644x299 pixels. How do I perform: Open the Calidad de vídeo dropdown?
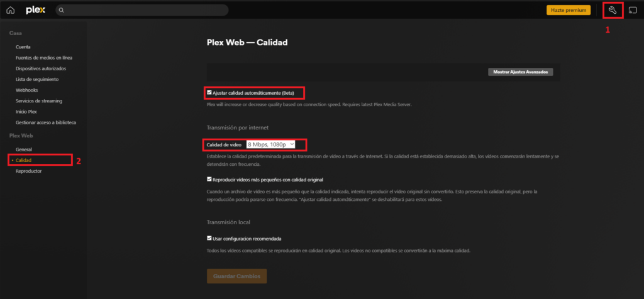pos(270,144)
